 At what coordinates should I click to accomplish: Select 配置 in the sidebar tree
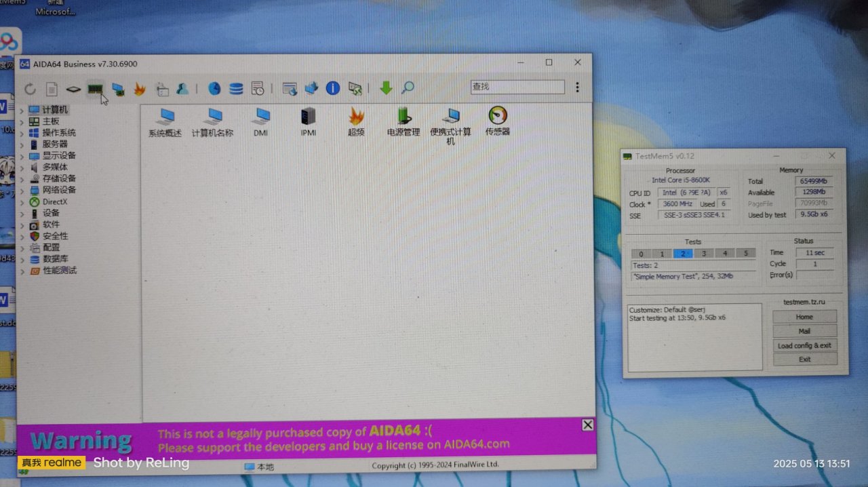pyautogui.click(x=51, y=248)
